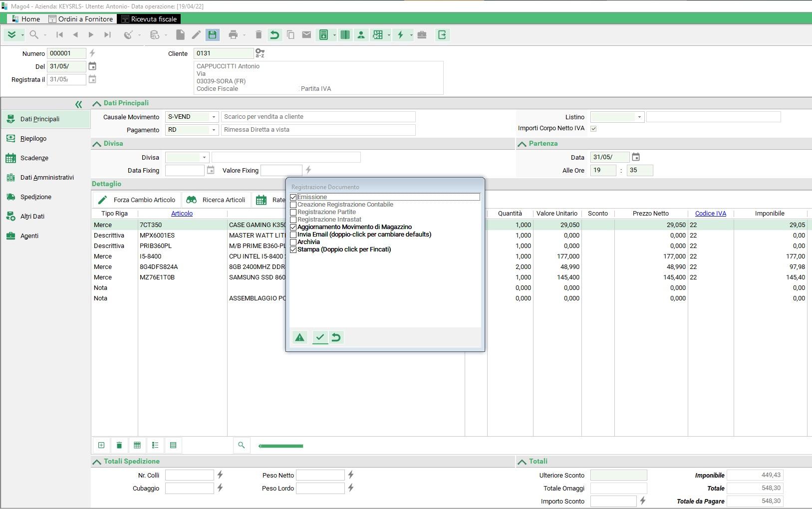The image size is (812, 509).
Task: Click the Print icon in toolbar
Action: (233, 35)
